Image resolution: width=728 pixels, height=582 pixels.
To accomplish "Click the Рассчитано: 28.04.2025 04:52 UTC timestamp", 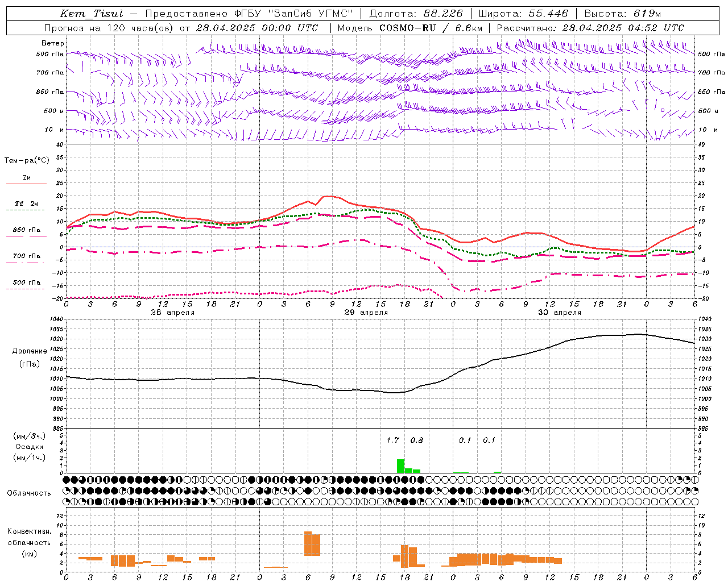I will [x=590, y=28].
